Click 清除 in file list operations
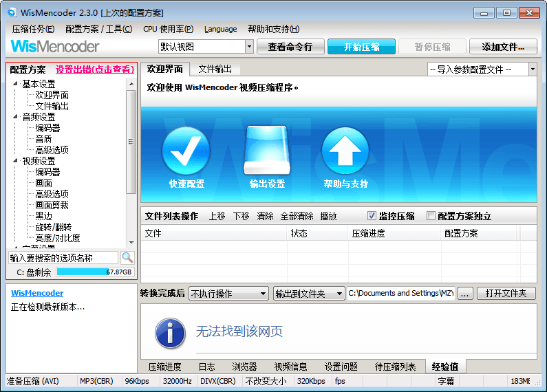The height and width of the screenshot is (392, 547). 265,216
